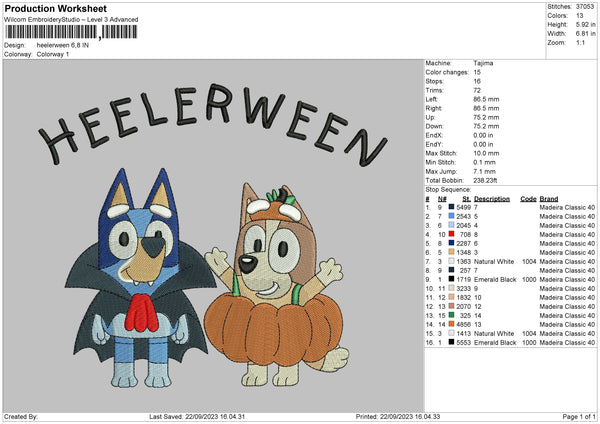Click the stitches count '37053'
The image size is (600, 424).
[585, 7]
